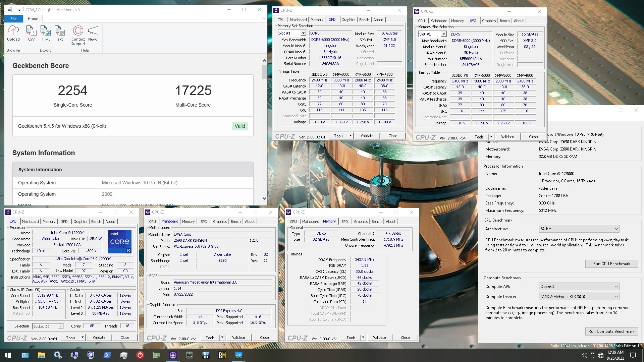
Task: Export results as Text
Action: coord(59,33)
